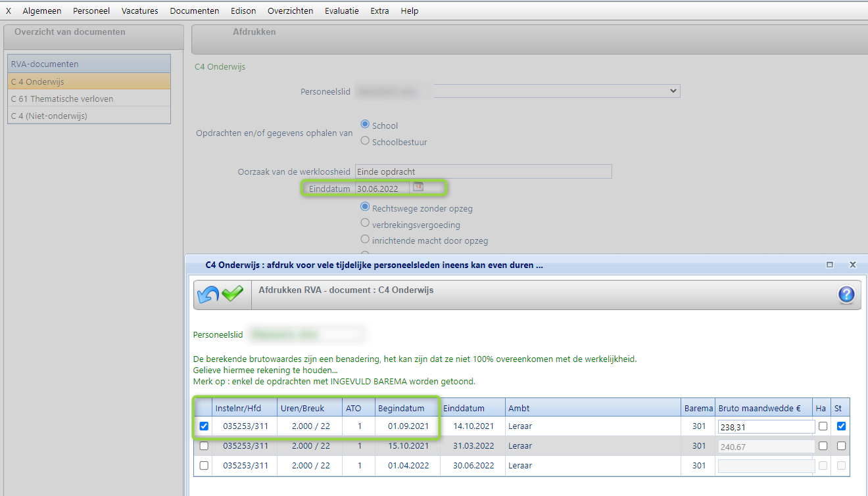Screen dimensions: 868x496
Task: Uncheck the row starting 01.09.2021
Action: [x=204, y=426]
